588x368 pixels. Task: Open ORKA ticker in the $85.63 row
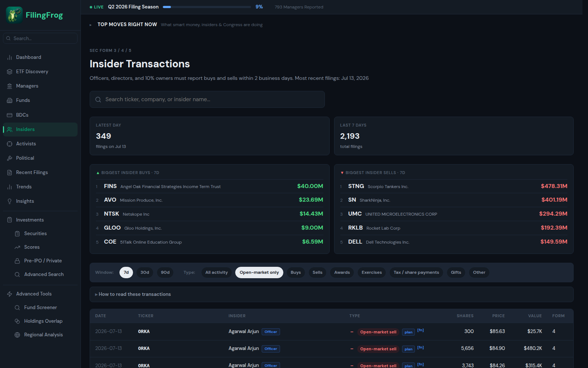point(144,332)
